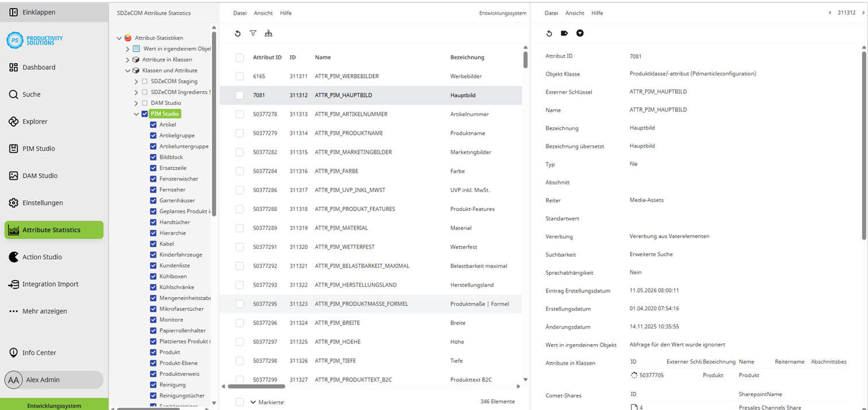
Task: Refresh the attribute list panel
Action: click(238, 33)
